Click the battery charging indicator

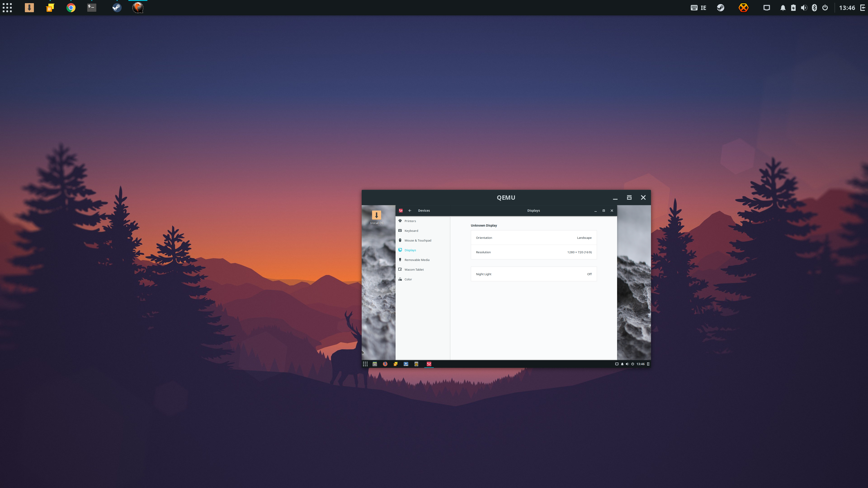click(793, 8)
